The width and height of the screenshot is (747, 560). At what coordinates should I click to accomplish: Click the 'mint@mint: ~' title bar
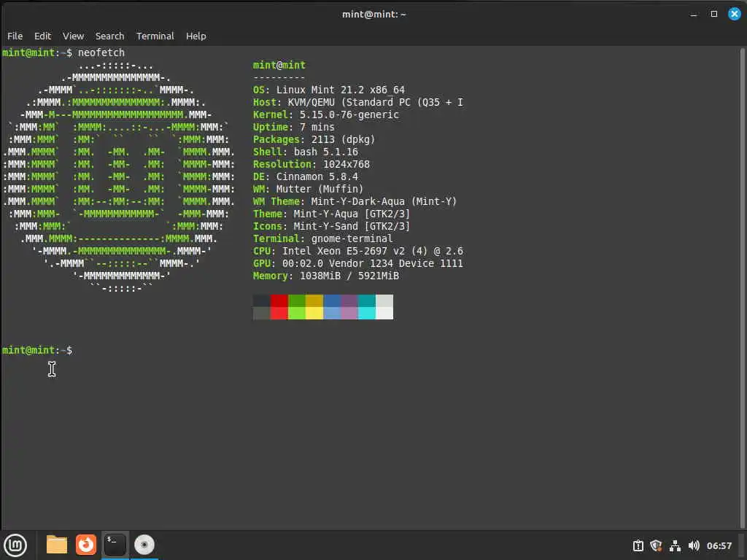coord(374,15)
